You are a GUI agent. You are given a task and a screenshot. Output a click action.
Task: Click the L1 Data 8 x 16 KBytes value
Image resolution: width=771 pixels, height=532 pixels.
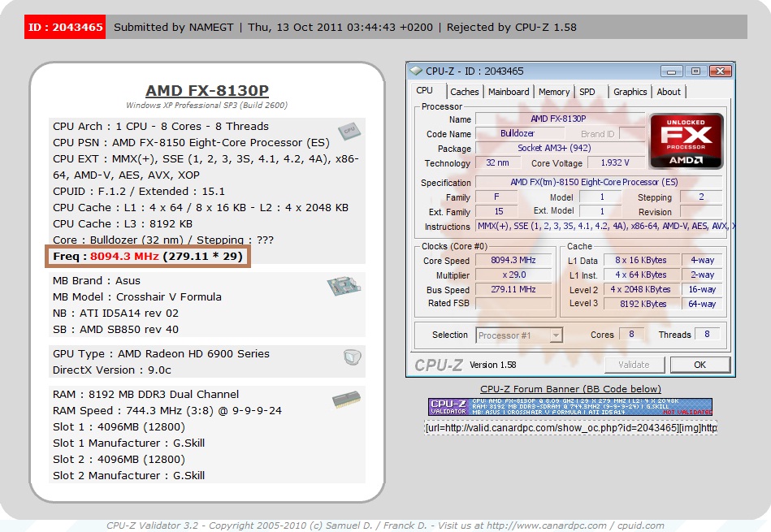[641, 260]
